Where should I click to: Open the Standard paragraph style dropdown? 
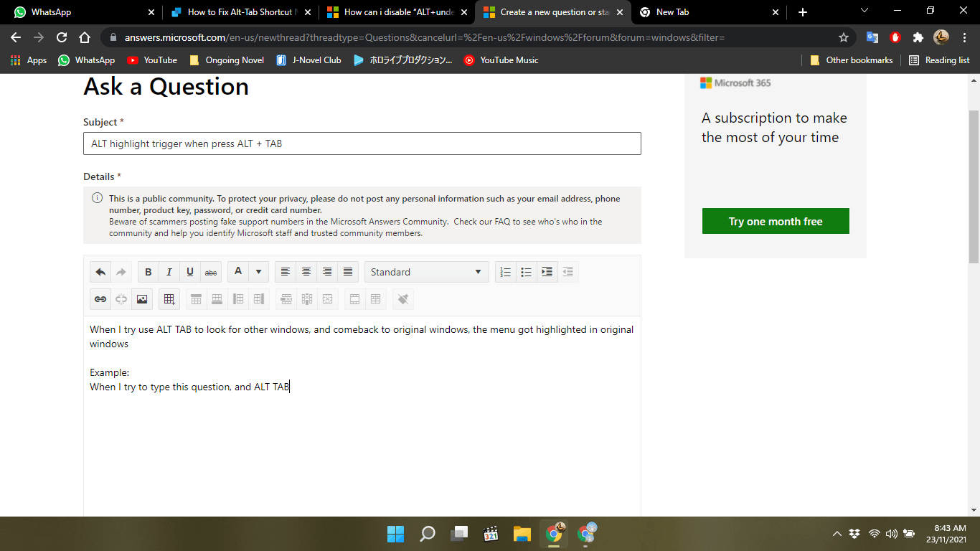tap(426, 272)
